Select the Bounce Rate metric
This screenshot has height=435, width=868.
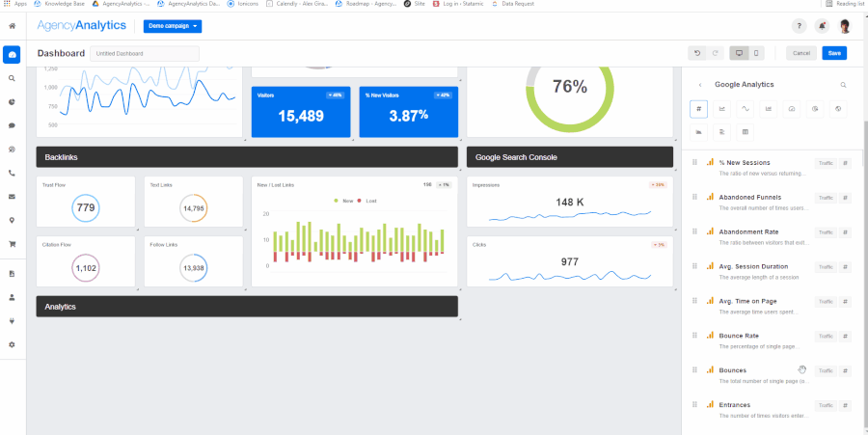point(772,340)
